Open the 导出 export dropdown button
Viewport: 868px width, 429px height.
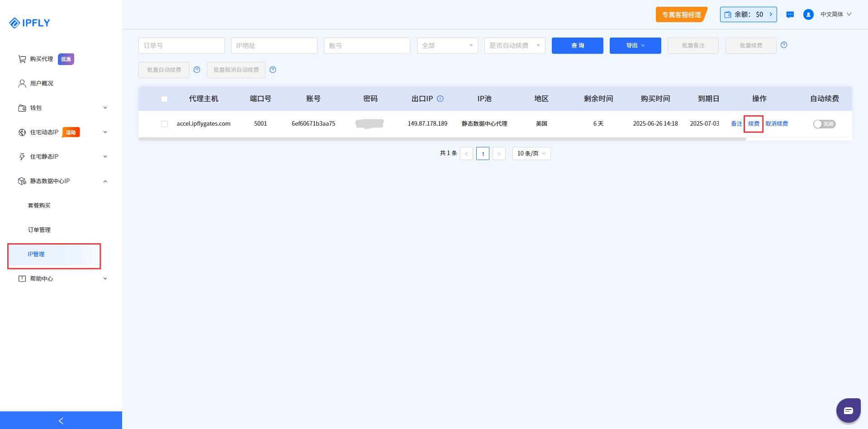tap(635, 46)
